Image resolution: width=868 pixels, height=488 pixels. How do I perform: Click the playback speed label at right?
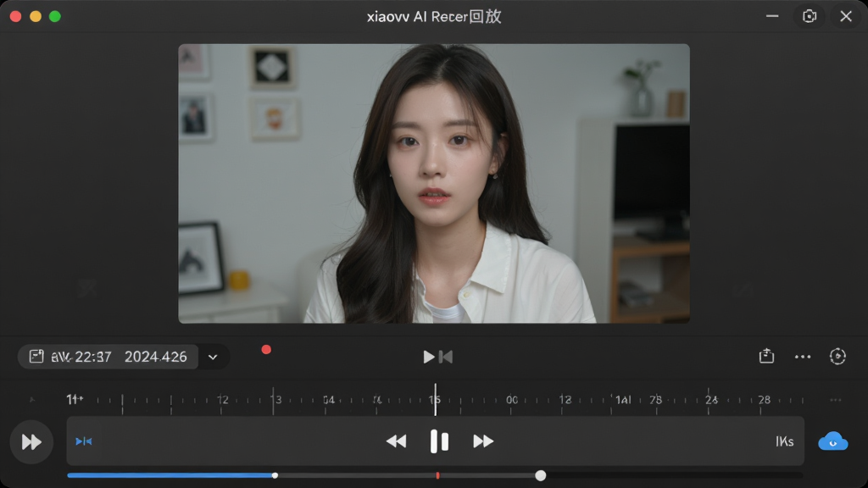784,441
